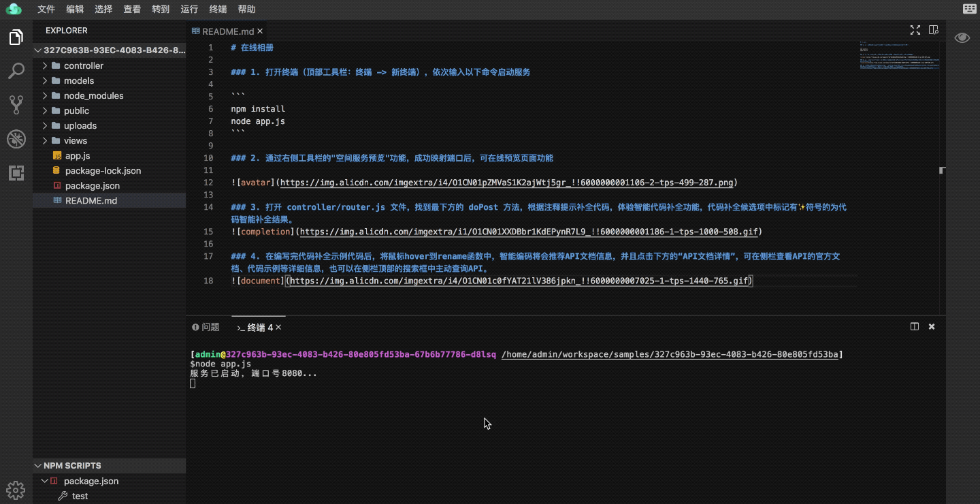
Task: Open the 运行 menu
Action: (x=189, y=9)
